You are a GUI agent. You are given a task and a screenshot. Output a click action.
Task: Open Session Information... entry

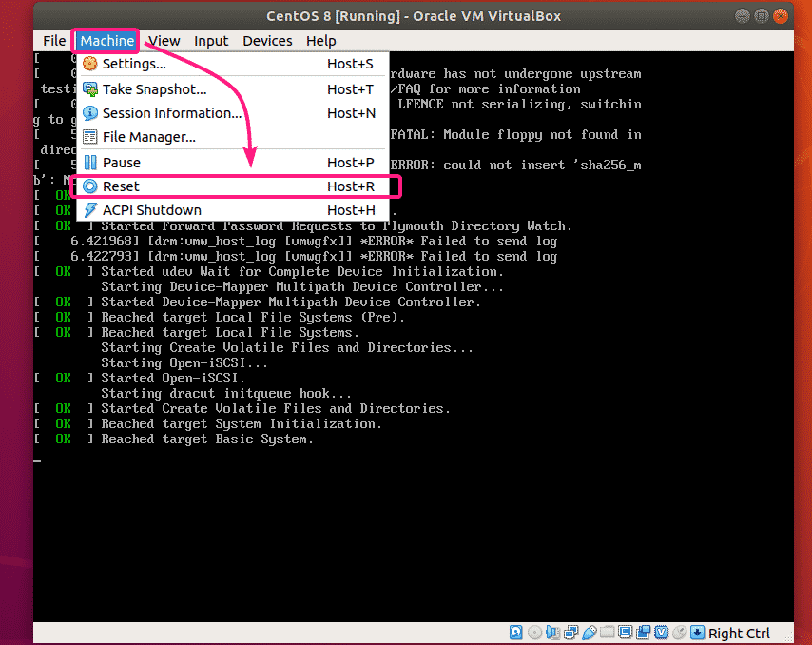233,113
